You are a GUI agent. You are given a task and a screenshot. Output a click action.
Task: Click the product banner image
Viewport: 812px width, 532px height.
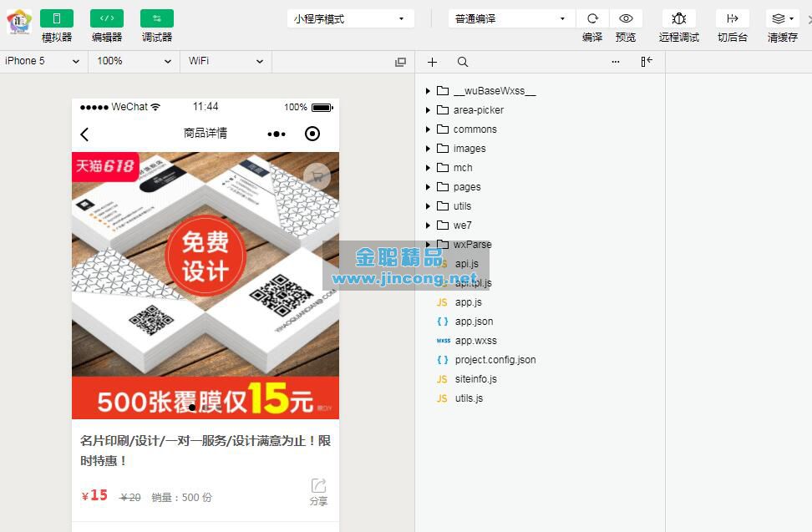click(206, 285)
